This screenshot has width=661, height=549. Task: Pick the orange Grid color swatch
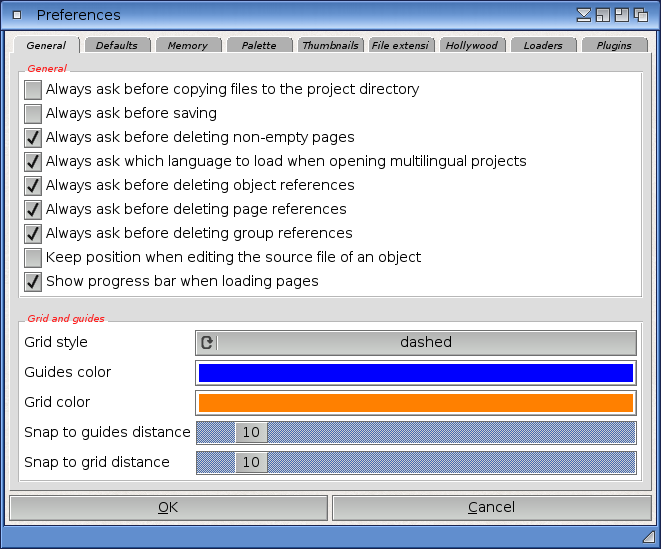click(x=416, y=403)
